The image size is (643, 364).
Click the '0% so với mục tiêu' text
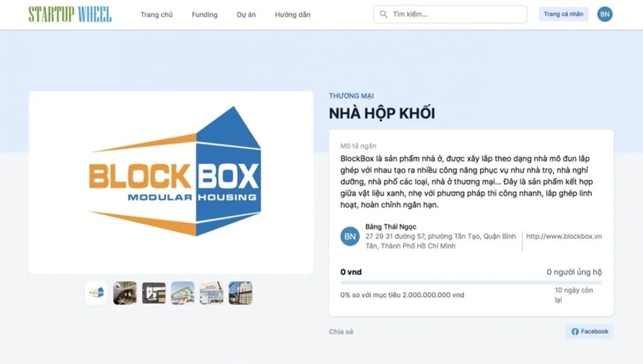click(402, 295)
